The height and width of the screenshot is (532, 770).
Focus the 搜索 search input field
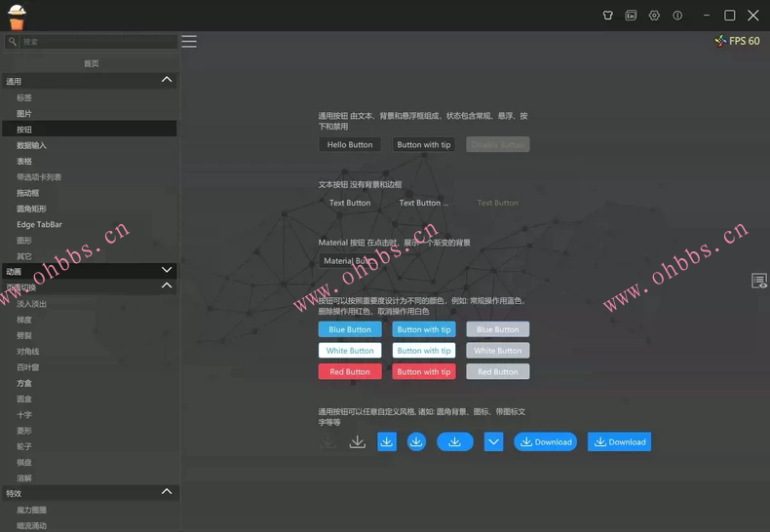[x=98, y=42]
